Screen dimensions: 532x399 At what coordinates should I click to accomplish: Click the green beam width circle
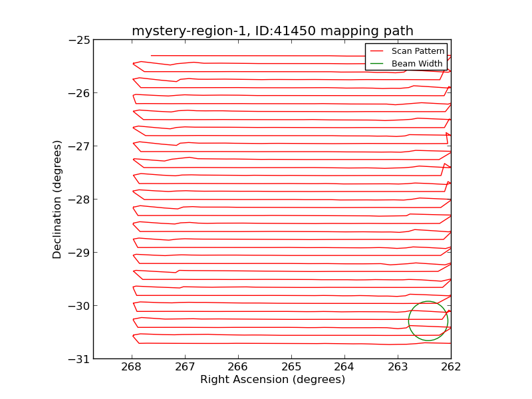coord(428,321)
